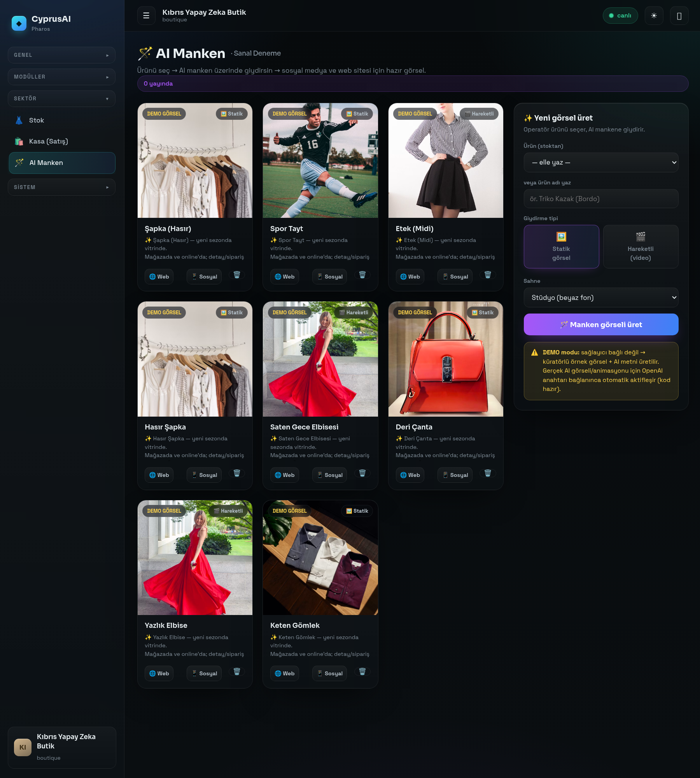Click the product name text field
Screen dimensions: 700x778
pyautogui.click(x=601, y=199)
